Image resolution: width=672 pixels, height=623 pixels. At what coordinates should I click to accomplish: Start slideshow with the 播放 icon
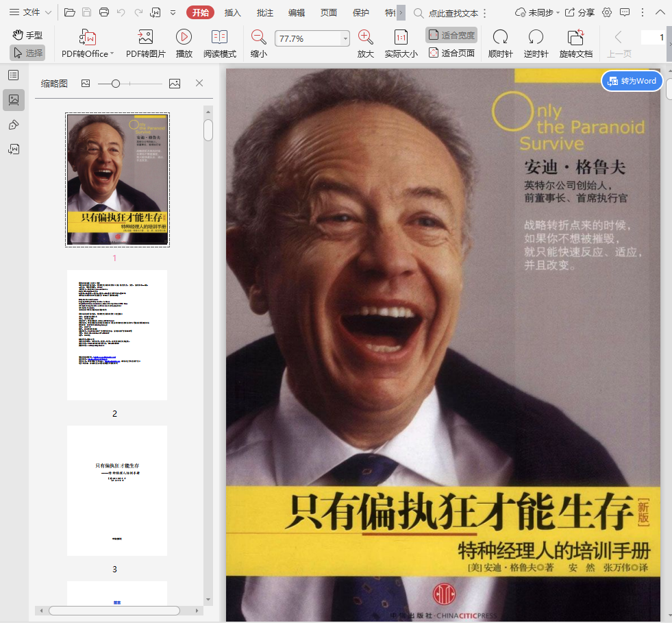pos(184,38)
